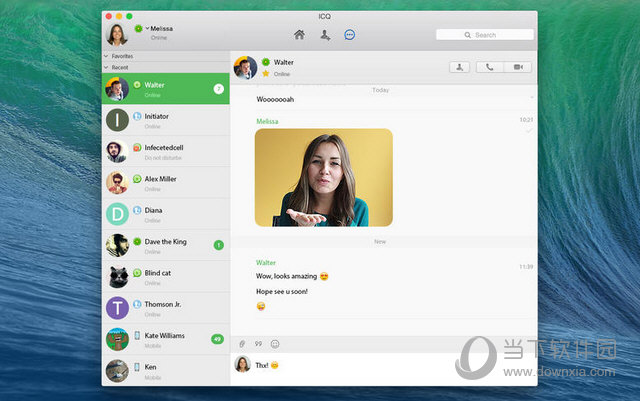Open the Ken conversation
The image size is (640, 401).
click(x=166, y=370)
